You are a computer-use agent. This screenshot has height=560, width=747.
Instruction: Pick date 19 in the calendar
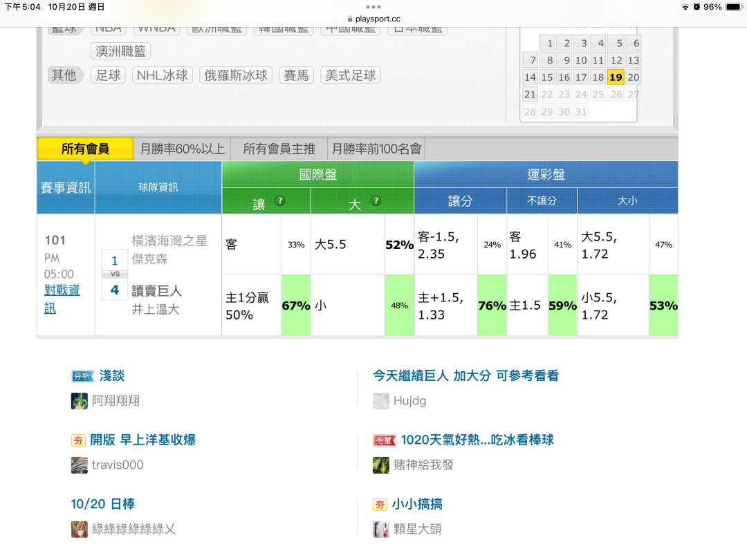click(x=616, y=77)
